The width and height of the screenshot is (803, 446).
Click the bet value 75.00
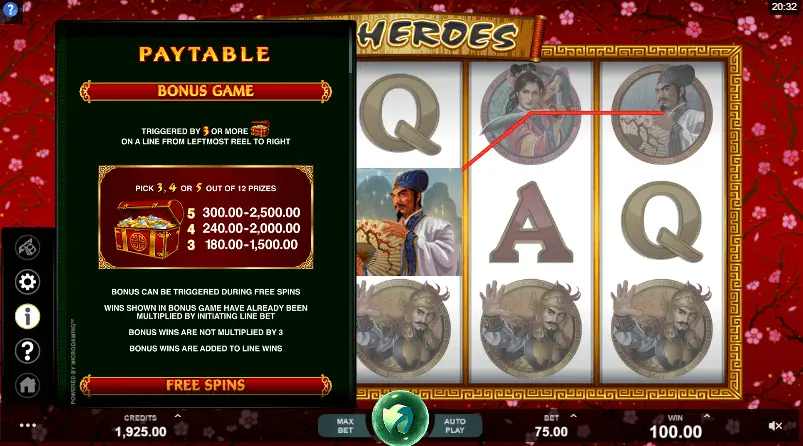coord(551,432)
